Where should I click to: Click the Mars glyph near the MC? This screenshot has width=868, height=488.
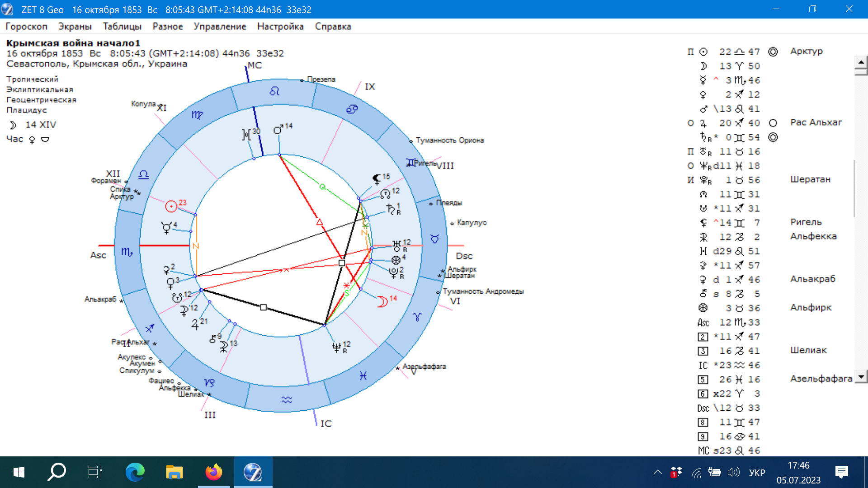[x=278, y=130]
